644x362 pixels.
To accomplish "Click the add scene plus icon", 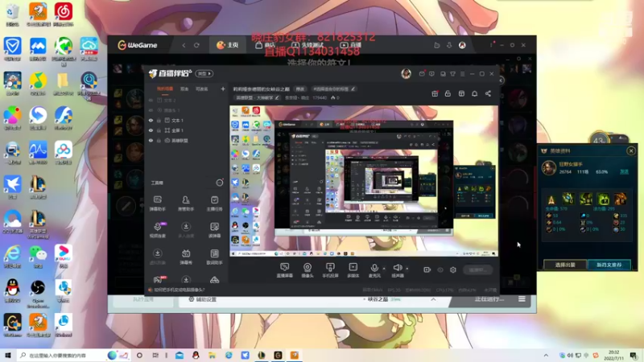I will pyautogui.click(x=223, y=88).
